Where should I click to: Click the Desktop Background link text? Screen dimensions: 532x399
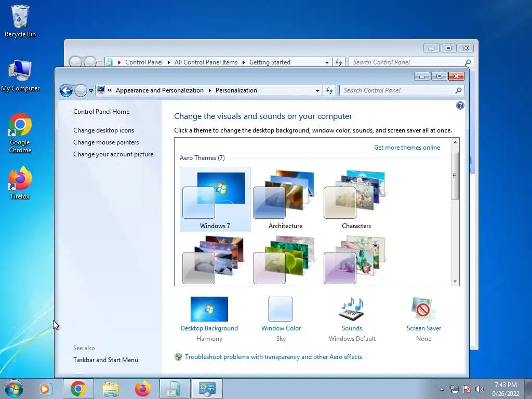(x=209, y=328)
